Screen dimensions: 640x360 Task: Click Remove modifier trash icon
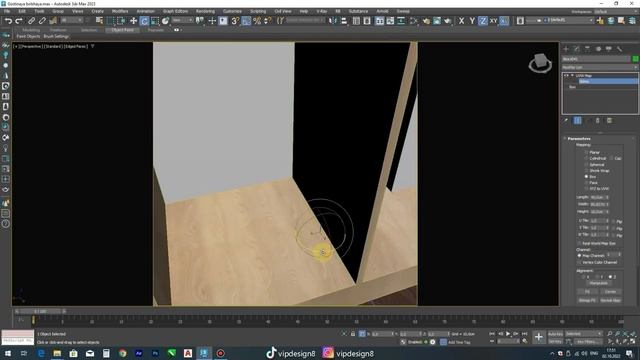(598, 120)
